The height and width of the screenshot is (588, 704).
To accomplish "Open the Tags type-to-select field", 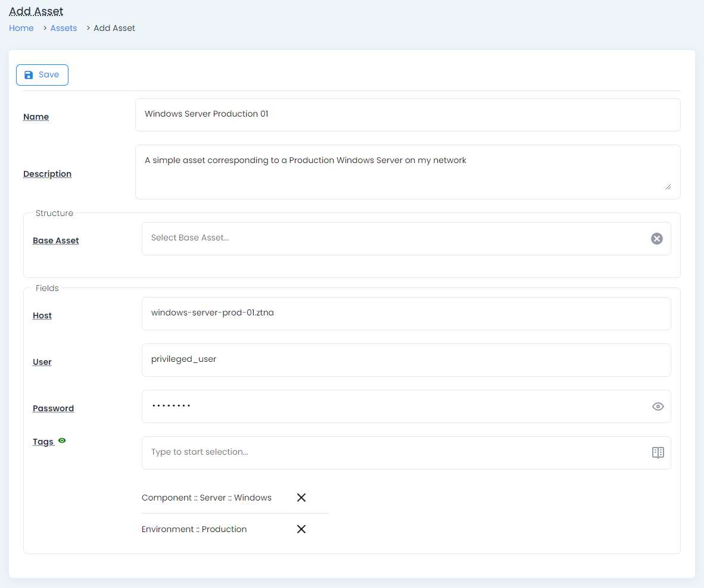I will [393, 453].
